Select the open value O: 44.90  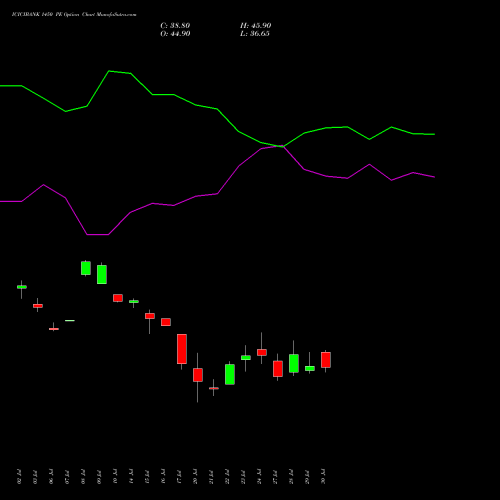point(175,34)
